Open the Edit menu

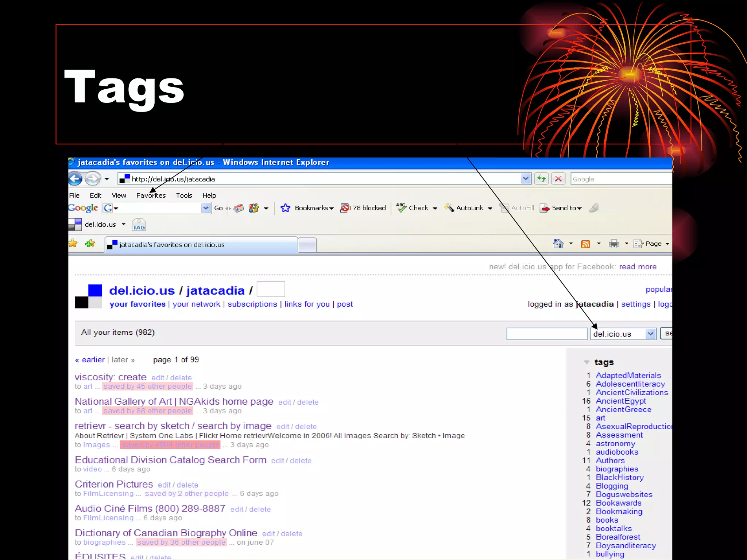pos(95,195)
